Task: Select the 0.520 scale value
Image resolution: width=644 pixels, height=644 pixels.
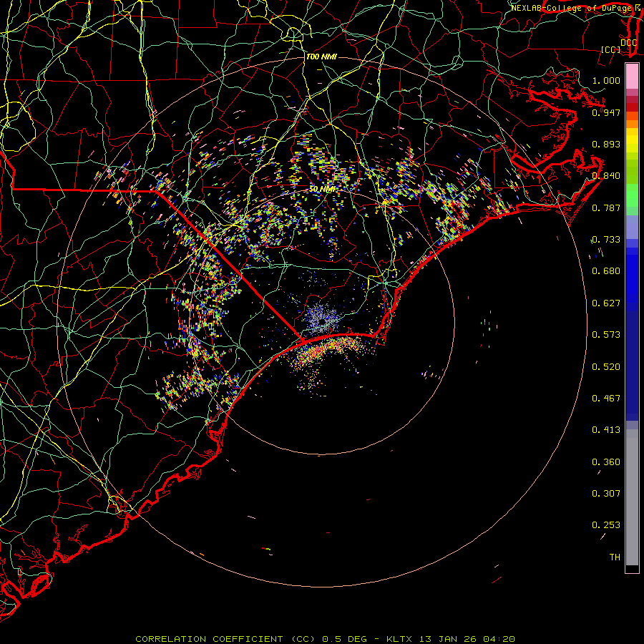Action: pyautogui.click(x=606, y=367)
